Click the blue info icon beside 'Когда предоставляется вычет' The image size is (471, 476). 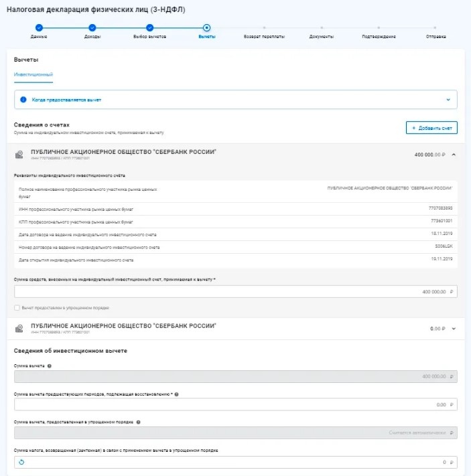23,100
